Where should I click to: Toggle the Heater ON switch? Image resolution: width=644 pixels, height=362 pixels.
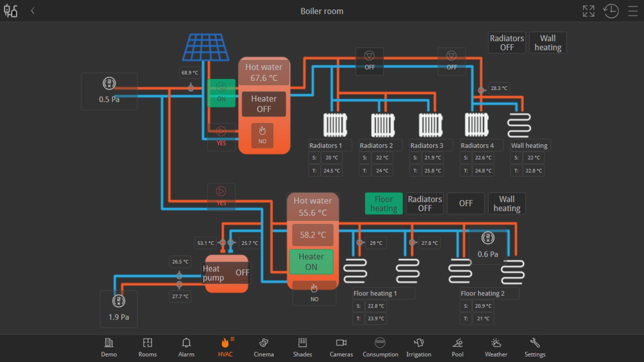point(311,262)
